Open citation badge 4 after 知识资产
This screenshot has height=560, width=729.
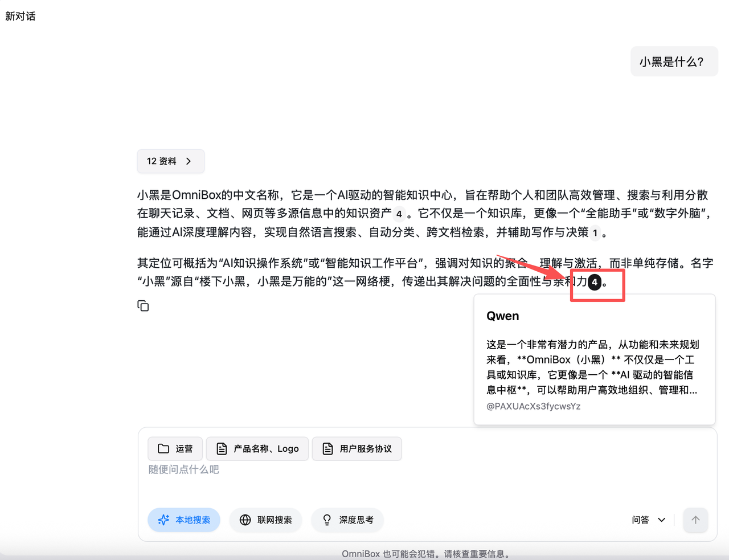pyautogui.click(x=399, y=214)
